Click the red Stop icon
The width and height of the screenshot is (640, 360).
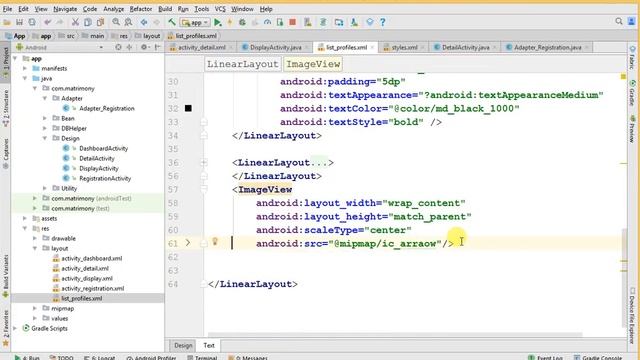(x=292, y=22)
